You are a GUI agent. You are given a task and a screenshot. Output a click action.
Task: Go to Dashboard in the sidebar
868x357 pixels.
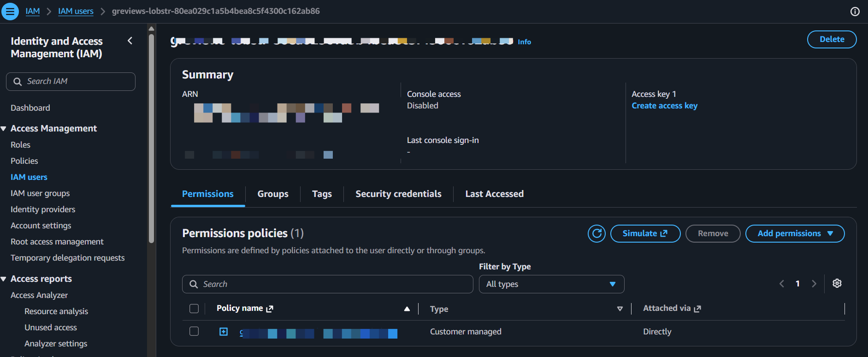[x=30, y=108]
